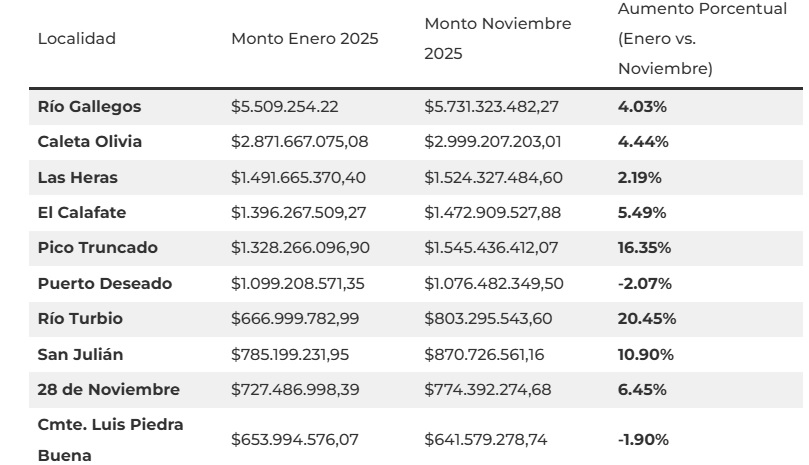
Task: Click the Localidad column header
Action: click(77, 39)
